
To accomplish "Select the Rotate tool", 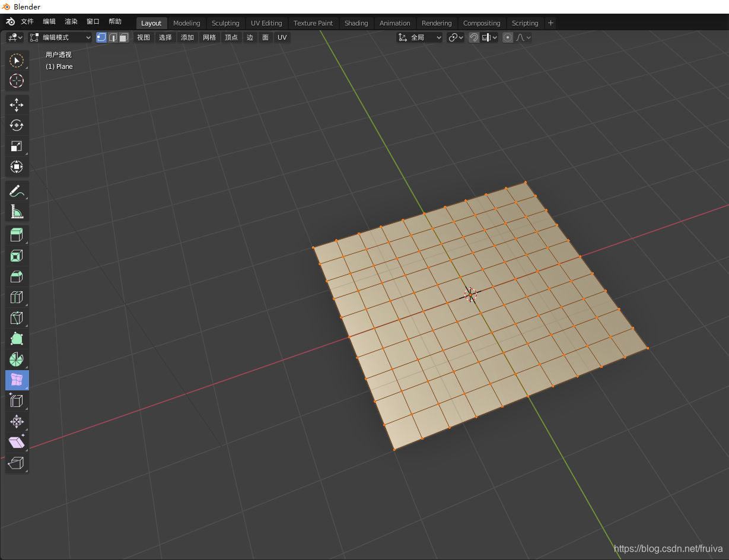I will click(17, 125).
